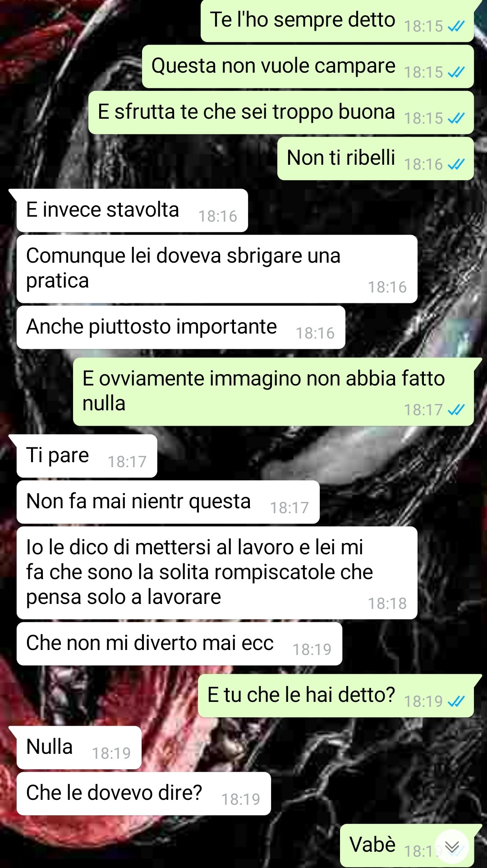This screenshot has width=487, height=868.
Task: Select message 'Che non mi diverto mai ecc'
Action: coord(179,644)
